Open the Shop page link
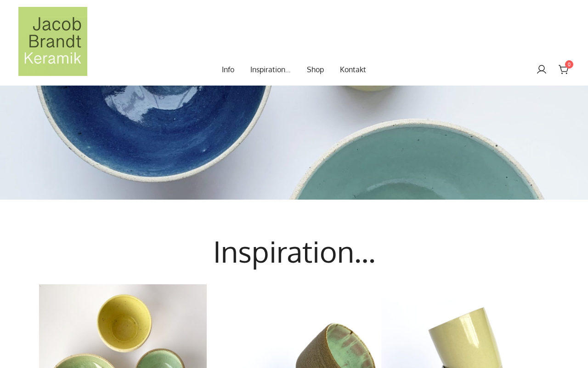Screen dimensions: 588x368 (x=315, y=69)
